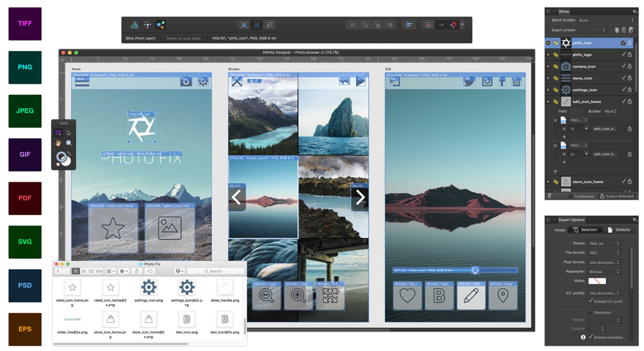
Task: Select the Export persona icon in toolbar
Action: [x=160, y=25]
